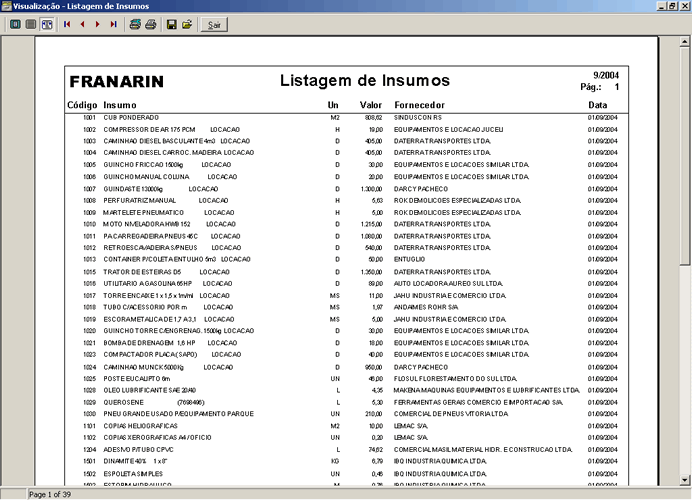Click 'CAMINHAO MUNCK 5000Kg' item text
This screenshot has width=692, height=500.
(143, 368)
